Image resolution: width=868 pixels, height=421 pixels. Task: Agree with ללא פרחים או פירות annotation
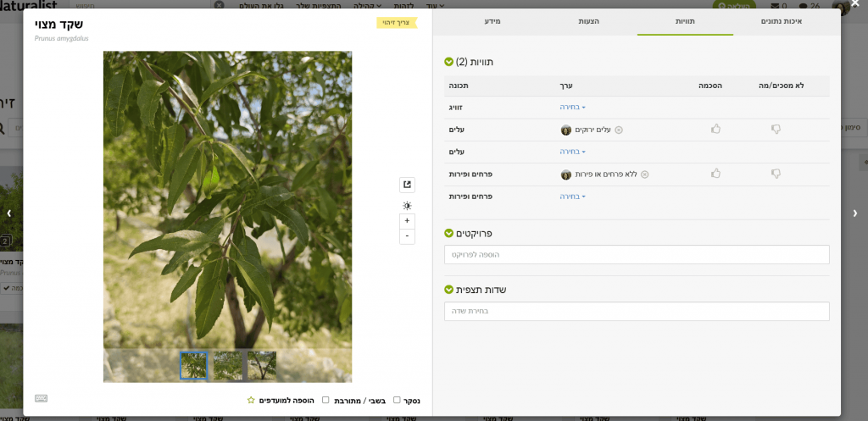click(715, 174)
